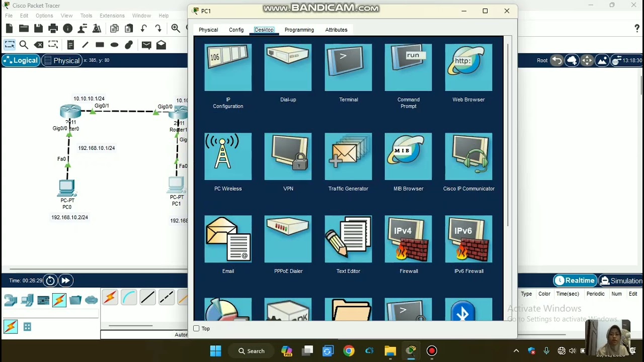
Task: Open the Physical tab of PC1
Action: (208, 30)
